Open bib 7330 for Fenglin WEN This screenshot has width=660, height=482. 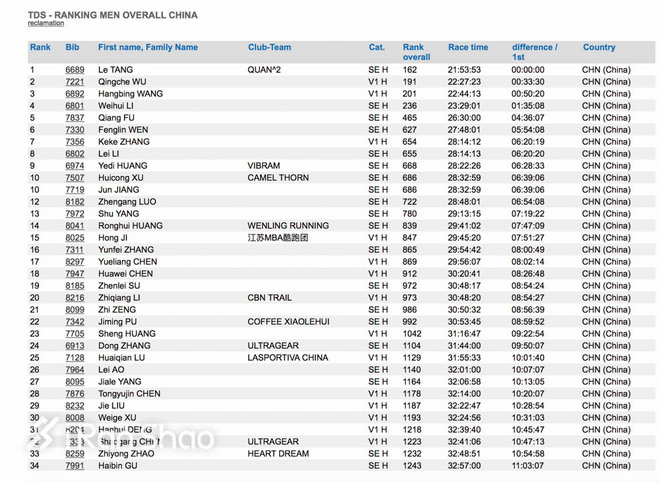pos(75,130)
